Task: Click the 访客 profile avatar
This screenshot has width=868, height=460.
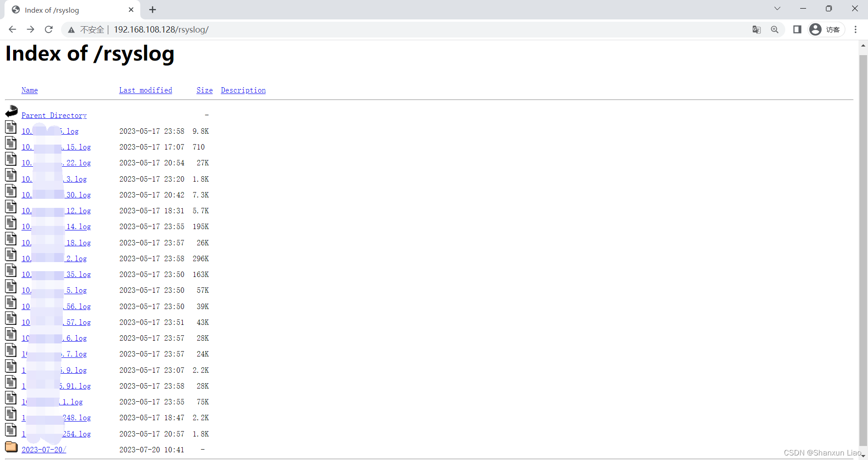Action: 816,29
